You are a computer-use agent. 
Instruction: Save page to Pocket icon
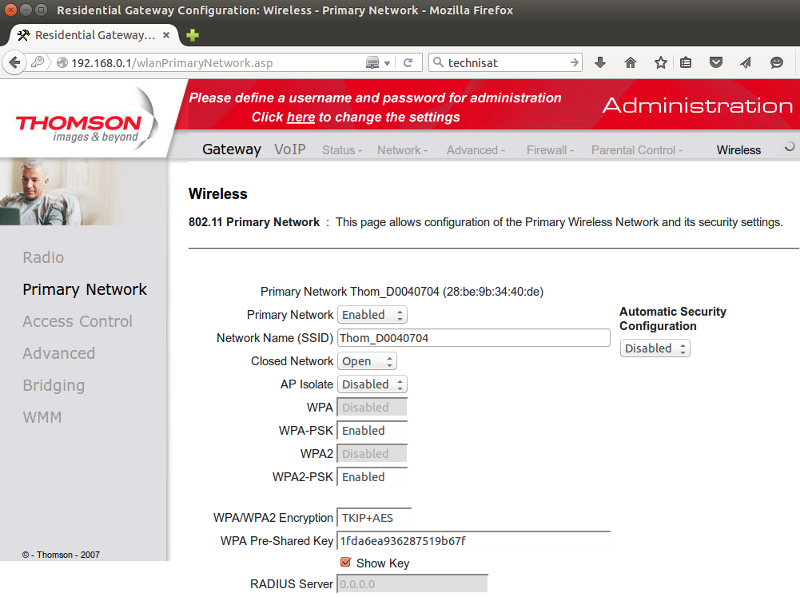tap(716, 62)
